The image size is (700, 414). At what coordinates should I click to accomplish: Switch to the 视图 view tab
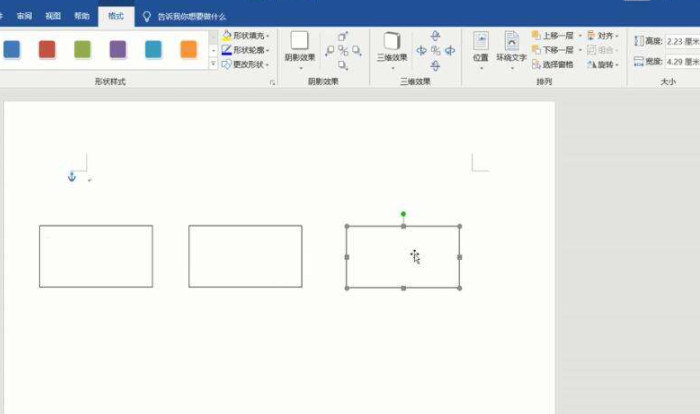53,17
